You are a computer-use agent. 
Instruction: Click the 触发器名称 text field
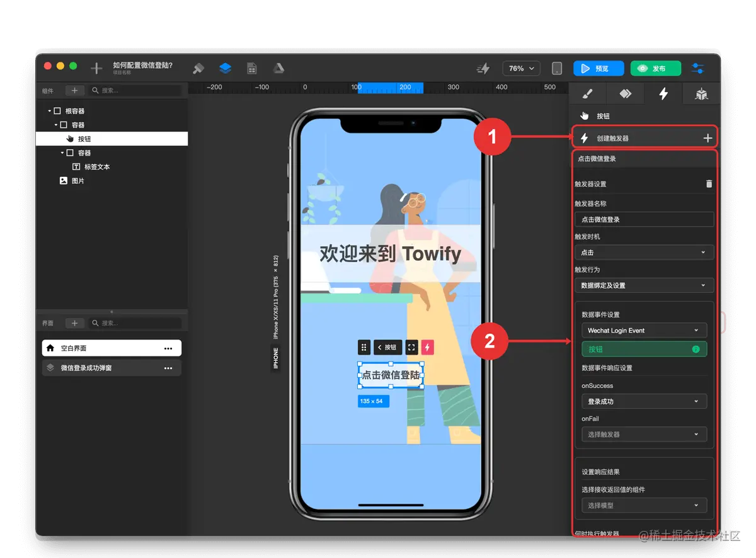tap(644, 219)
